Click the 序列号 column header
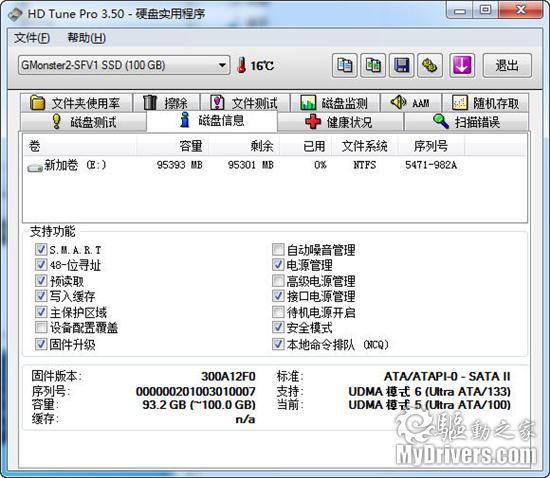Viewport: 550px width, 478px height. pyautogui.click(x=431, y=146)
